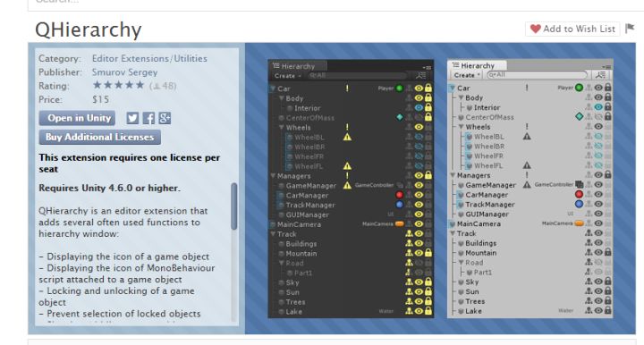Click the green Player icon in dark panel
The width and height of the screenshot is (644, 345).
point(399,88)
